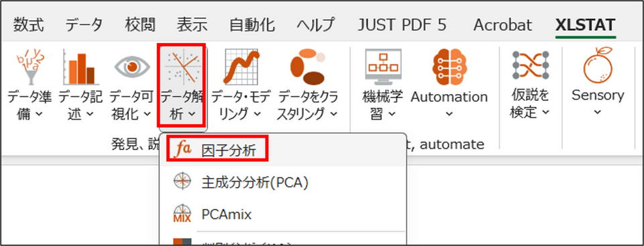Click the データ・モデリング curve icon
Viewport: 644px width, 246px height.
click(x=241, y=67)
